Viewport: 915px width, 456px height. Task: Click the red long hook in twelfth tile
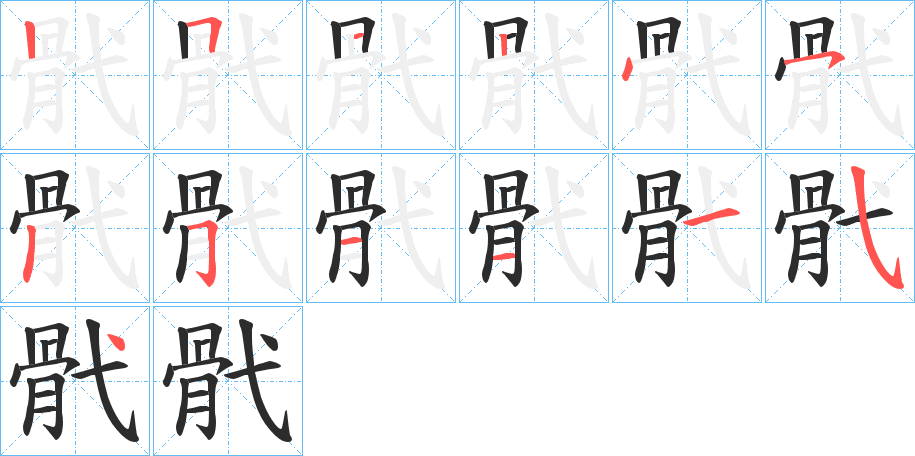pyautogui.click(x=875, y=228)
